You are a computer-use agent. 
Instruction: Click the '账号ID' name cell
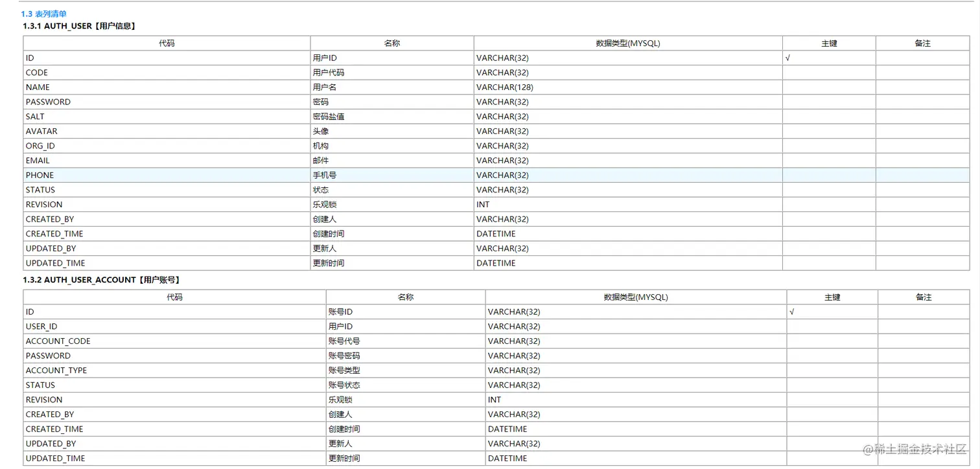(406, 312)
